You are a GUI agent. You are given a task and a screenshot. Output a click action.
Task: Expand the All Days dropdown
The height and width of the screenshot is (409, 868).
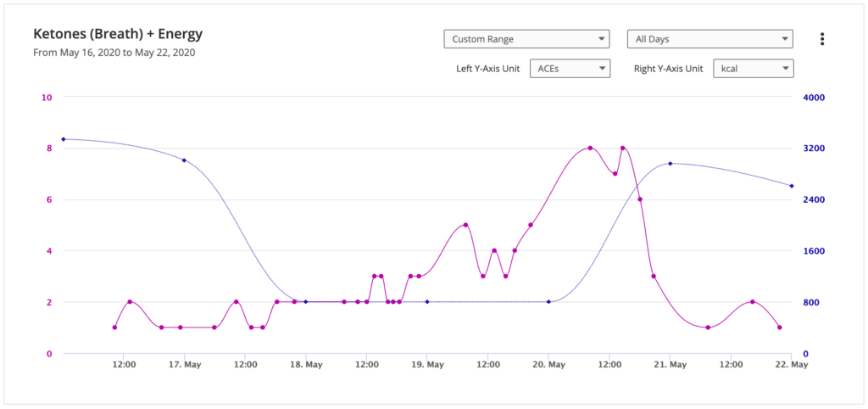click(x=709, y=39)
